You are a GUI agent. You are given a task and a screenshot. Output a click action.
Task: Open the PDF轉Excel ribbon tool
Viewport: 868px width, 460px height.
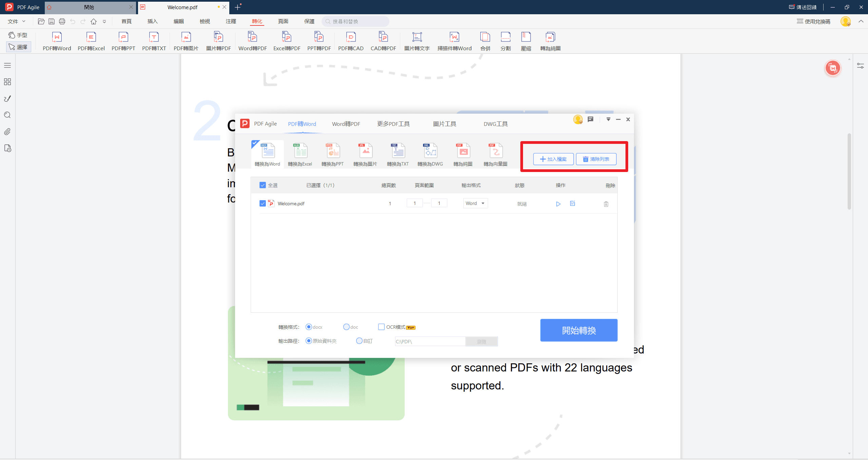click(91, 41)
